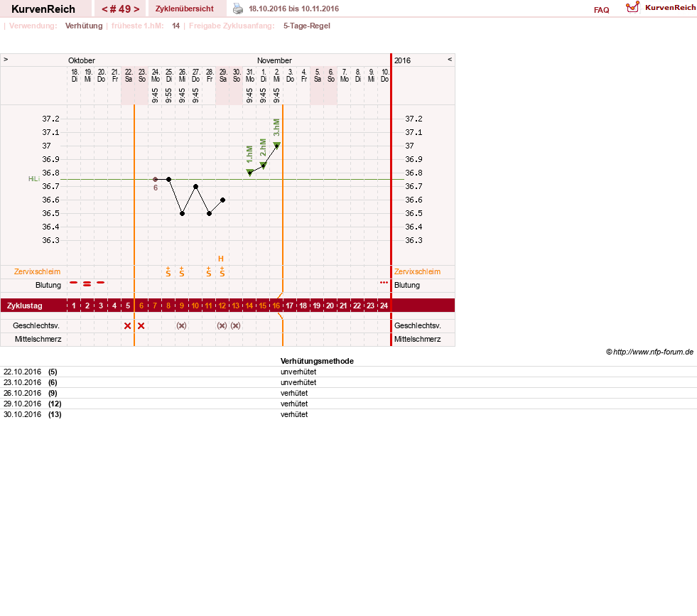Viewport: 697px width, 616px height.
Task: Click the 31. Mo date header
Action: pos(250,75)
